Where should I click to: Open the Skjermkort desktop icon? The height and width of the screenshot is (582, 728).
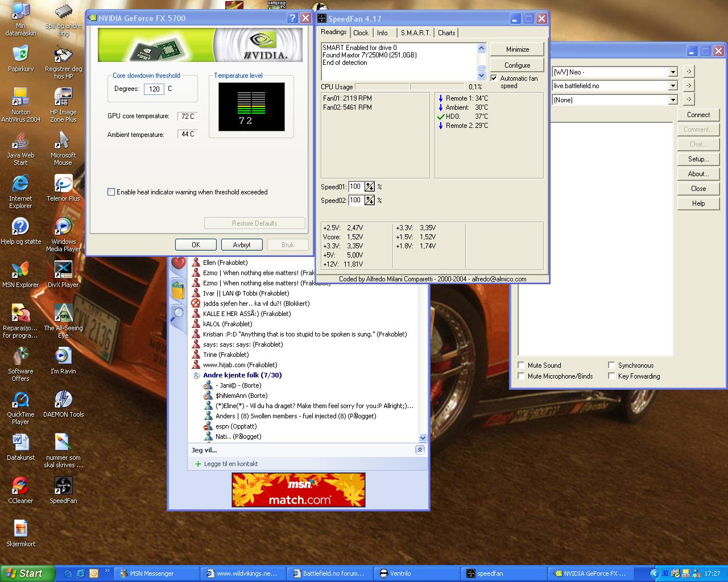tap(20, 534)
